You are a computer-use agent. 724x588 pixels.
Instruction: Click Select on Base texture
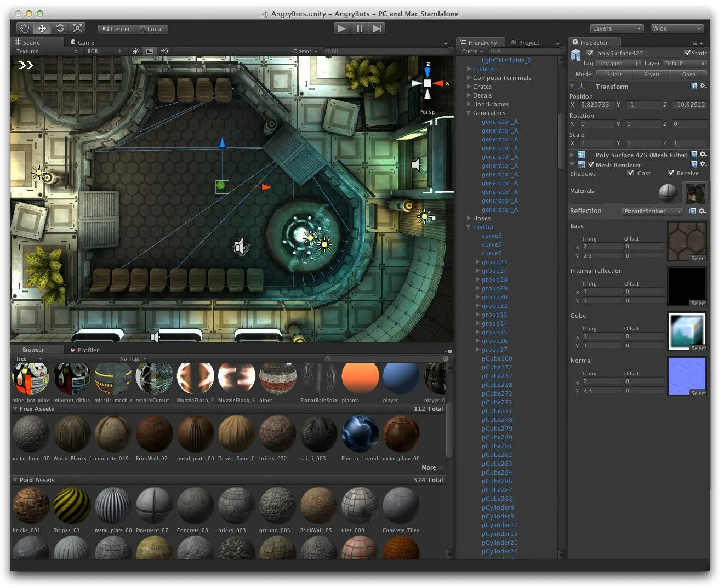click(698, 258)
